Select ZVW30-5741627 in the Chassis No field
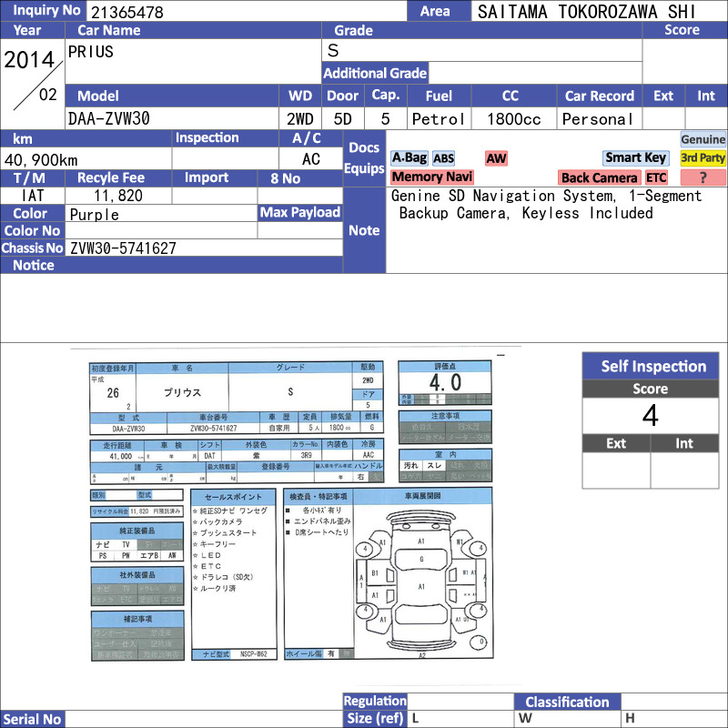This screenshot has width=728, height=728. point(123,248)
